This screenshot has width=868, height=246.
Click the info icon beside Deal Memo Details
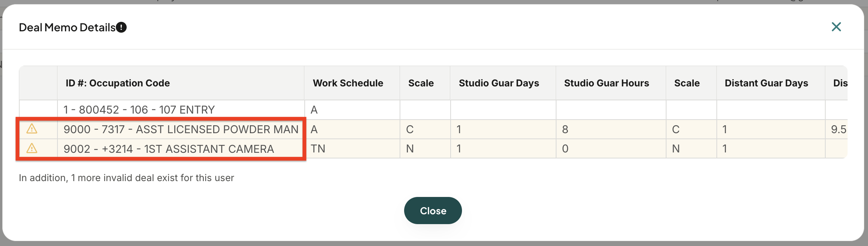121,28
